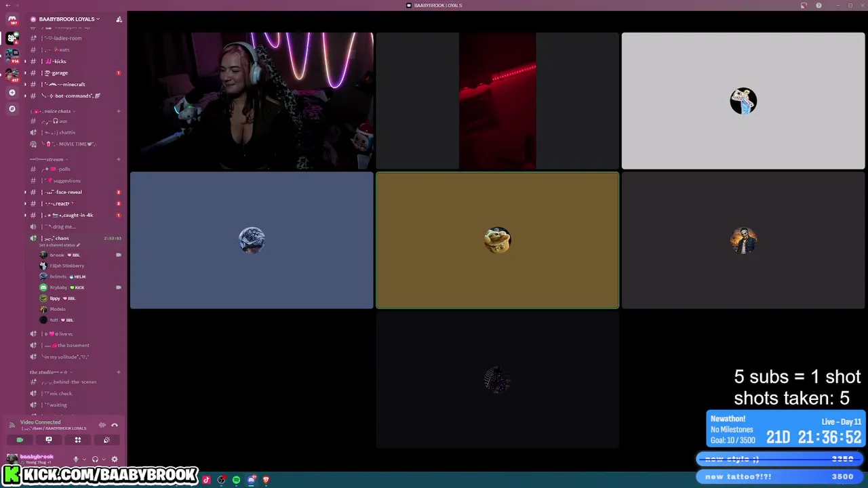Expand threads arrow beside kicks channel
Image resolution: width=868 pixels, height=488 pixels.
point(25,61)
